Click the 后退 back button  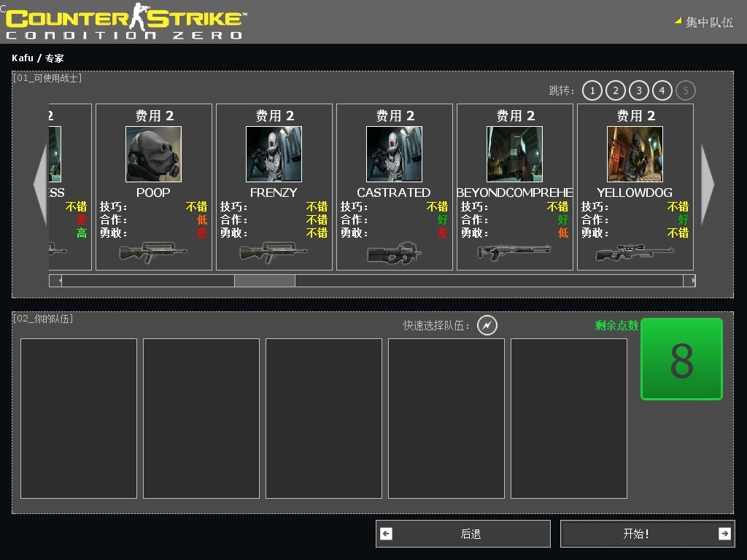tap(463, 534)
